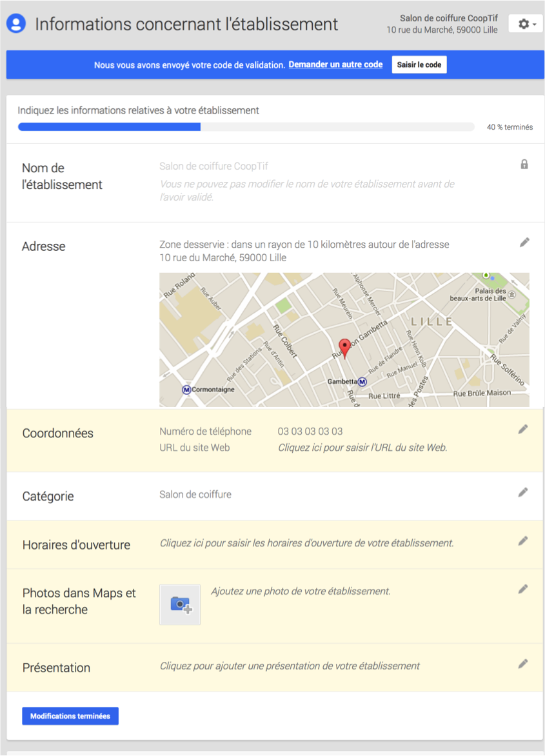Viewport: 545px width, 756px height.
Task: Open the settings gear dropdown
Action: [x=526, y=24]
